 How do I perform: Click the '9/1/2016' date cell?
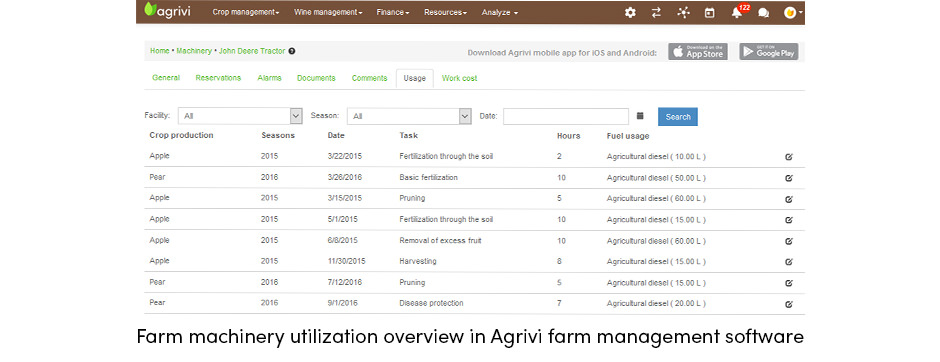(342, 303)
